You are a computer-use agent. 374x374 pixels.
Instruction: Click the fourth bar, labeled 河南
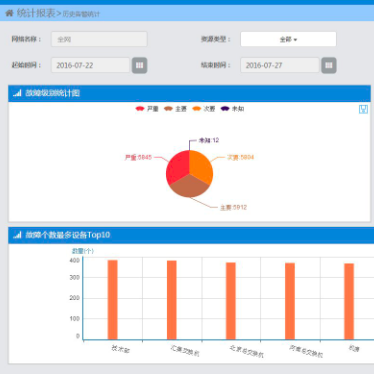[x=290, y=301]
